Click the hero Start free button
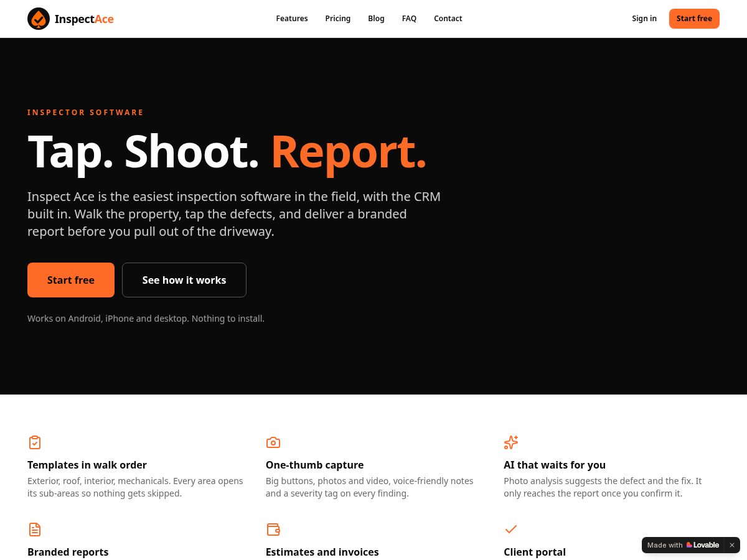Viewport: 747px width, 560px height. [71, 280]
